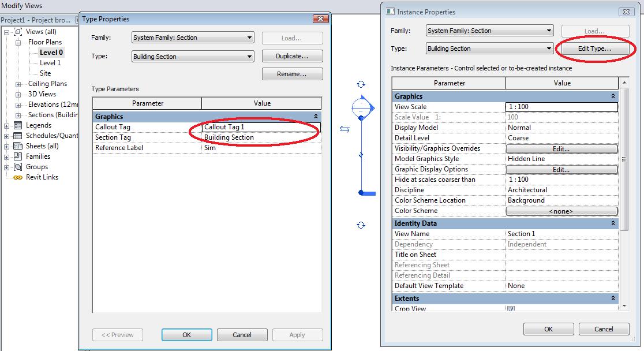The width and height of the screenshot is (644, 351).
Task: Click the Duplicate... button
Action: pos(293,56)
